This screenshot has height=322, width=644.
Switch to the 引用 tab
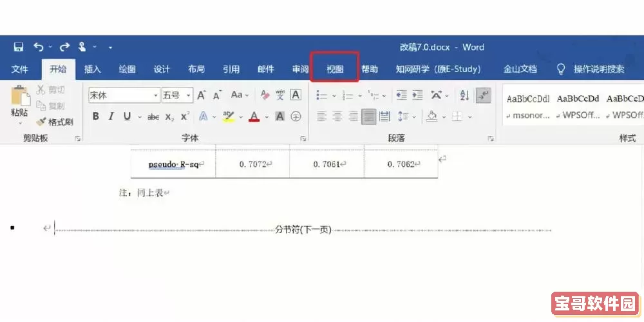click(x=231, y=69)
